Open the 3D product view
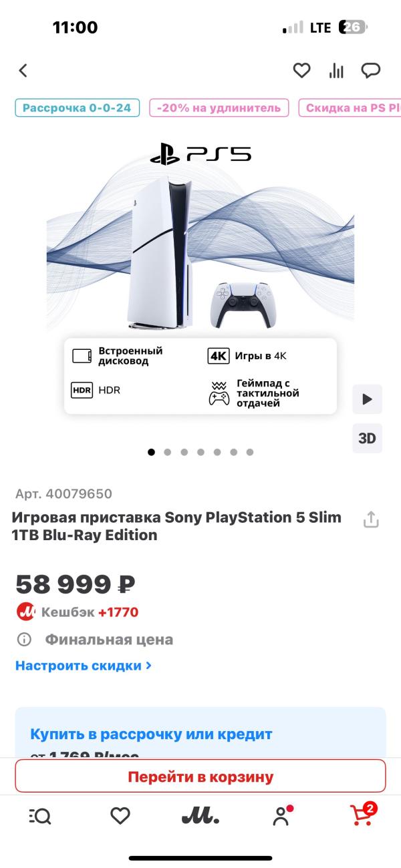The image size is (401, 868). pyautogui.click(x=367, y=438)
